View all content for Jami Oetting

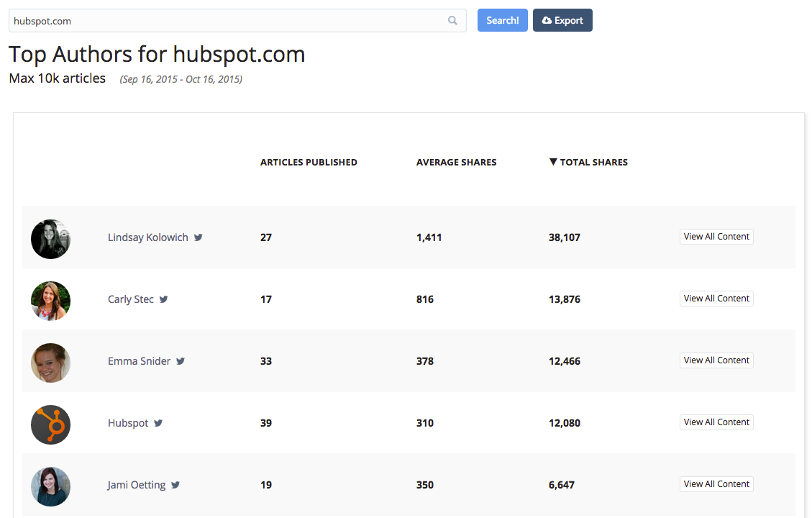click(x=716, y=484)
